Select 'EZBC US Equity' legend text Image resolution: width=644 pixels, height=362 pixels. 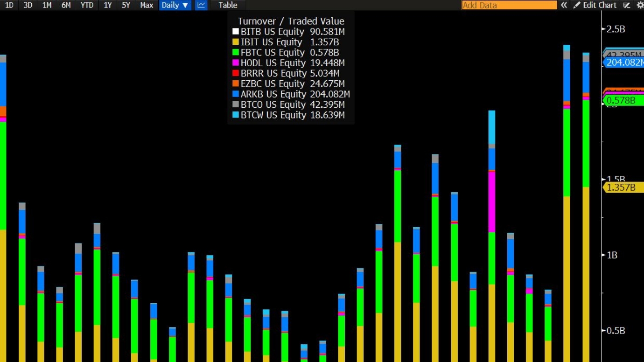[x=273, y=84]
